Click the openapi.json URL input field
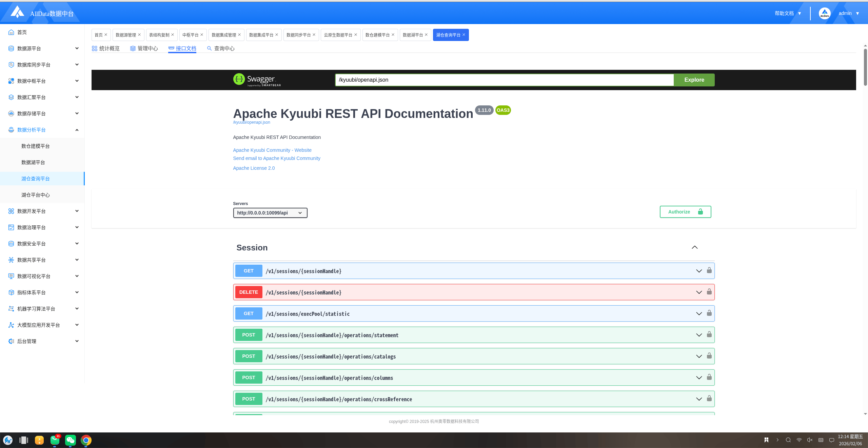Image resolution: width=868 pixels, height=448 pixels. (504, 80)
